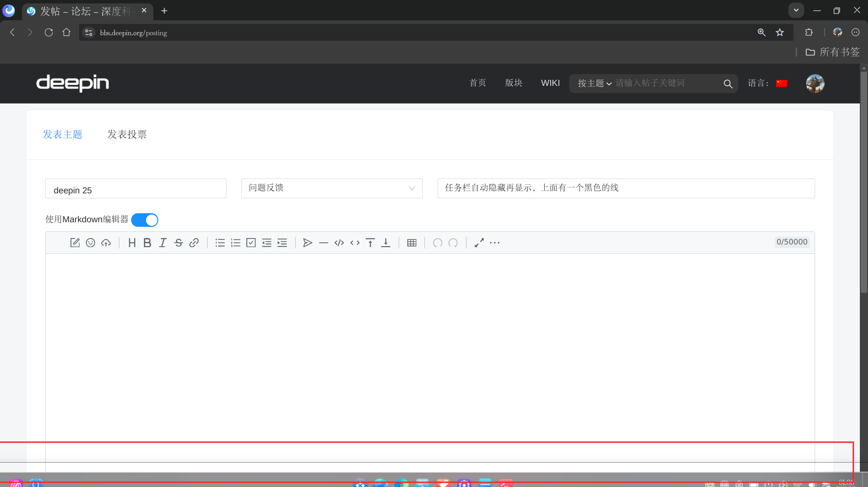The image size is (868, 487).
Task: Open the user avatar menu
Action: [815, 84]
